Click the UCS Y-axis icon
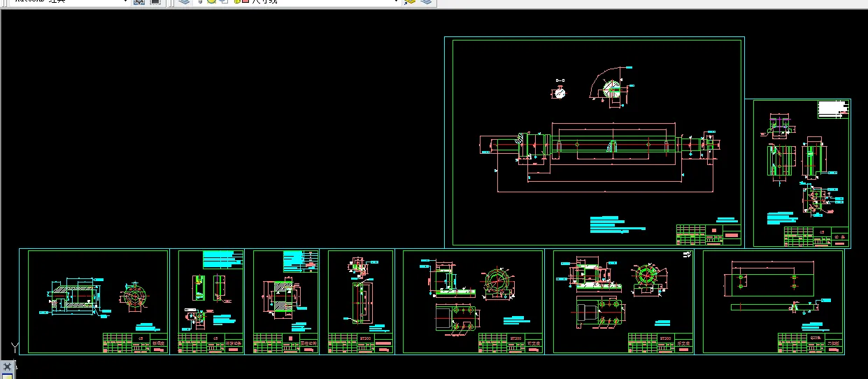 click(x=15, y=348)
